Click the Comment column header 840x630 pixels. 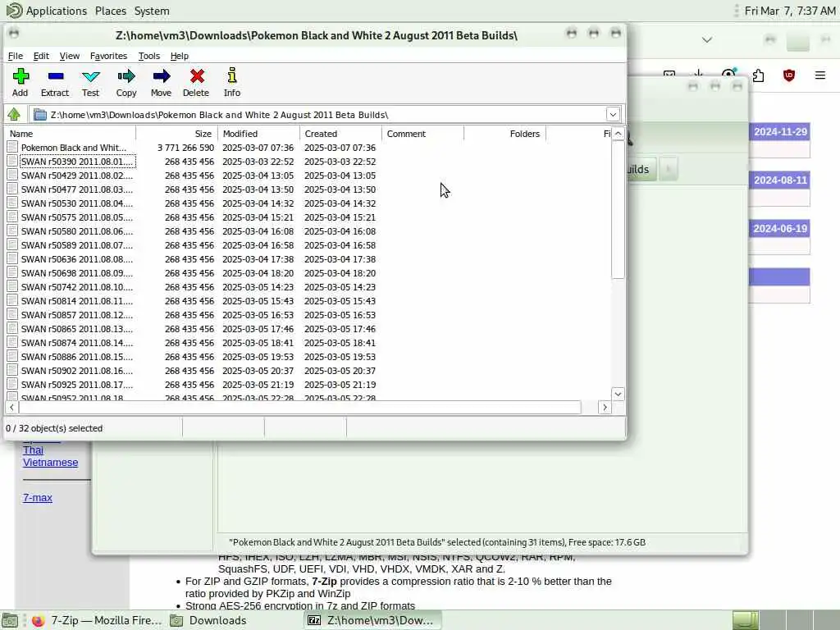pyautogui.click(x=422, y=134)
